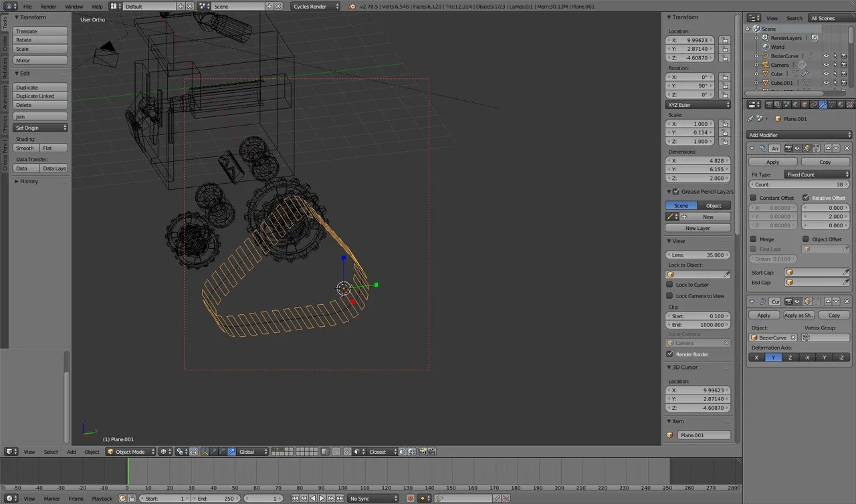Viewport: 856px width, 504px height.
Task: Enable Lock Camera to View checkbox
Action: (669, 295)
